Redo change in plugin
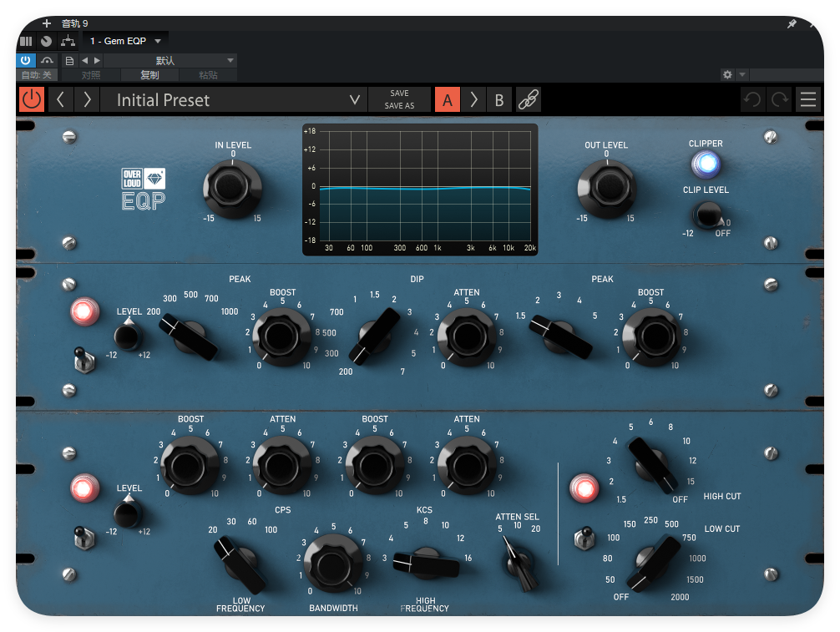840x632 pixels. pos(780,99)
